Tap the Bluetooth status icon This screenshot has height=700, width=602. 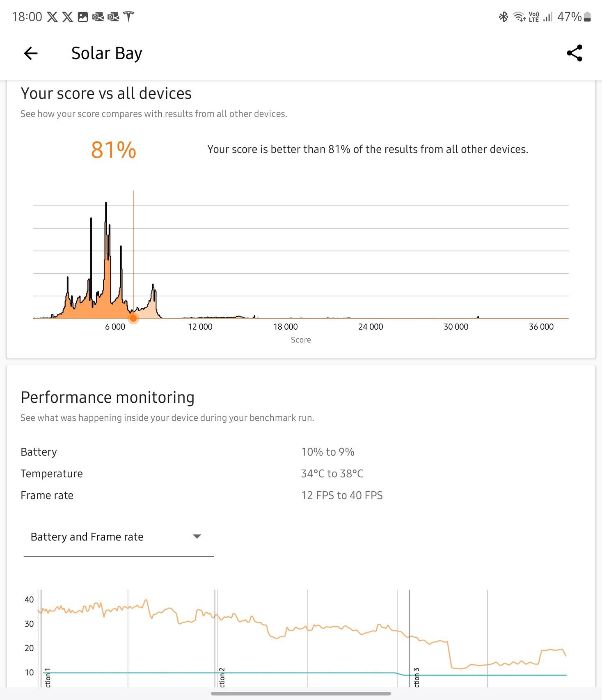503,17
